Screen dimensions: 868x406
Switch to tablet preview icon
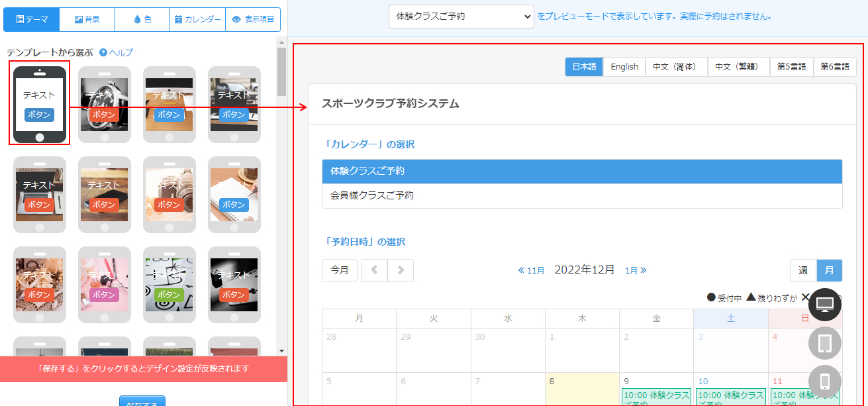pyautogui.click(x=824, y=343)
